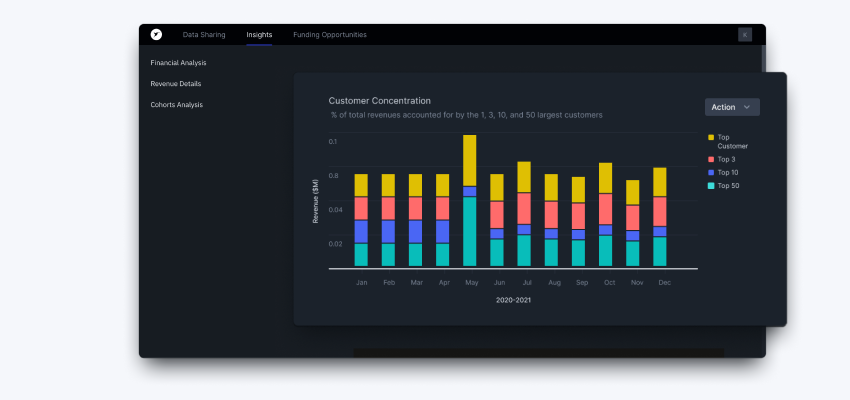Open the Funding Opportunities tab

[330, 35]
